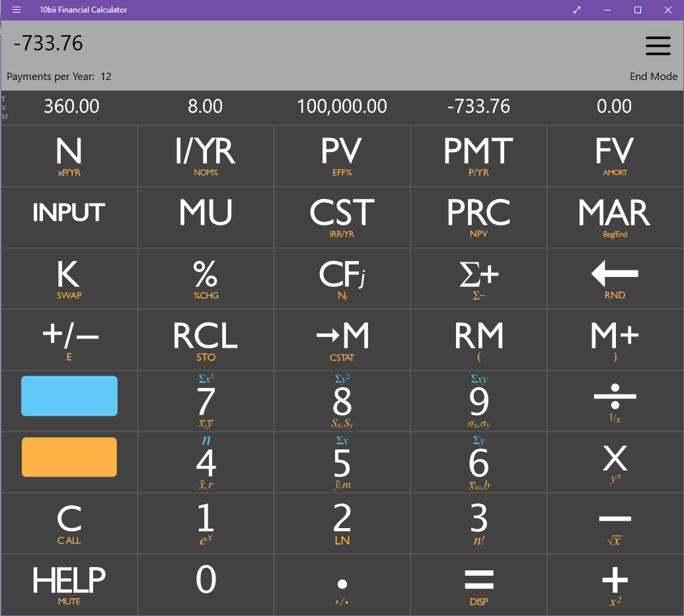This screenshot has width=684, height=616.
Task: Click the divide key
Action: (x=615, y=401)
